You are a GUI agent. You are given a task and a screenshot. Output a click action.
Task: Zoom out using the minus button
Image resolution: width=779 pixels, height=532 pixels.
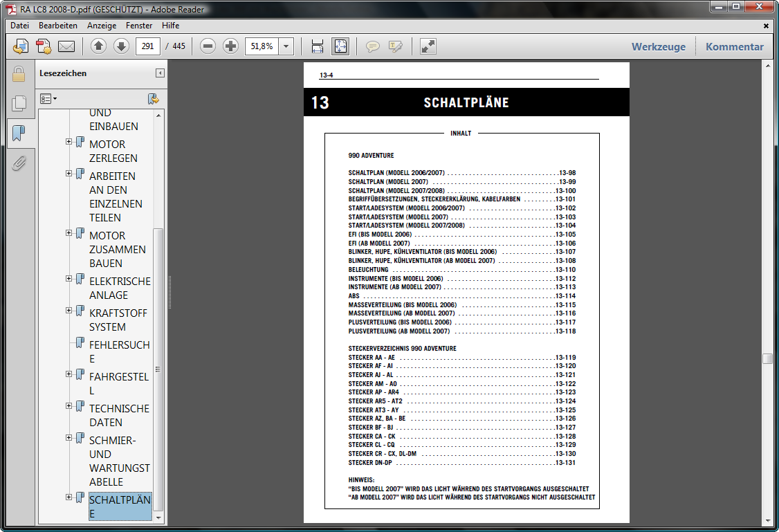click(x=208, y=46)
